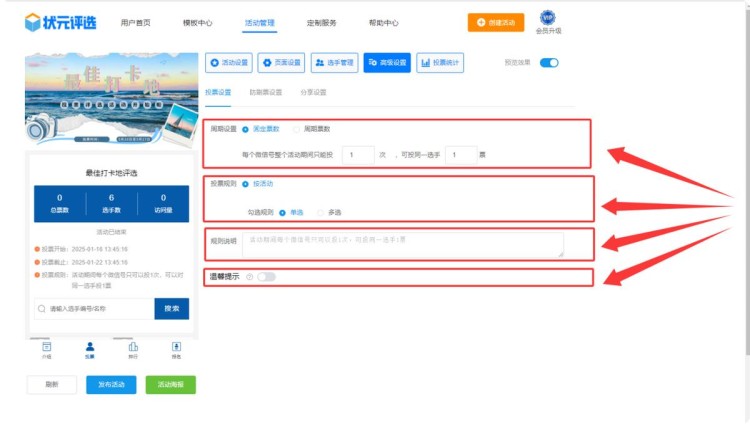This screenshot has width=750, height=424.
Task: Click the green 活动海报 button
Action: tap(170, 384)
